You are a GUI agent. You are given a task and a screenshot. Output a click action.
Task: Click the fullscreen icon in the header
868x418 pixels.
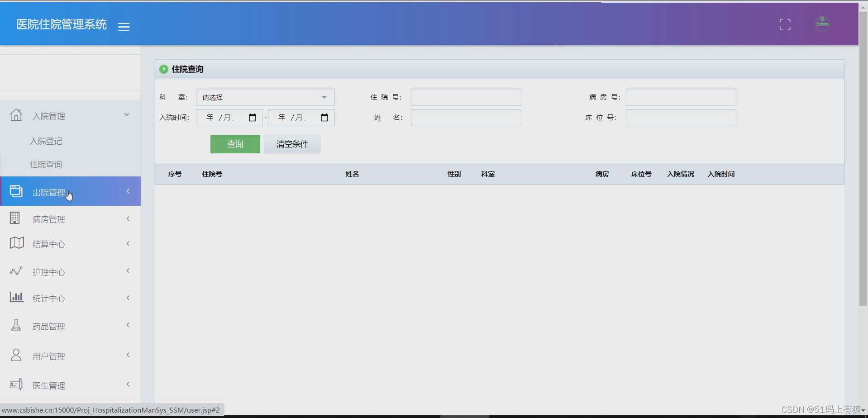coord(785,24)
